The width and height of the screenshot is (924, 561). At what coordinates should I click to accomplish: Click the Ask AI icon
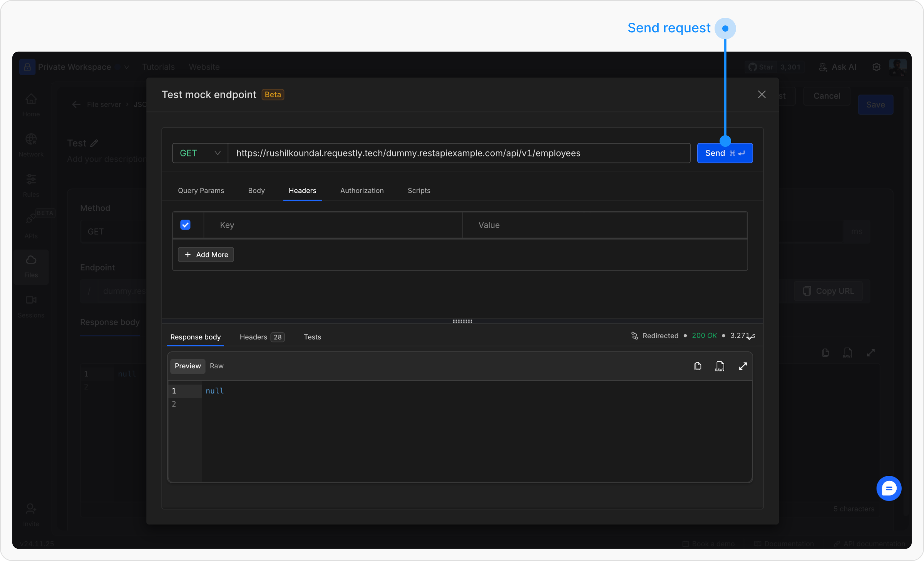823,67
